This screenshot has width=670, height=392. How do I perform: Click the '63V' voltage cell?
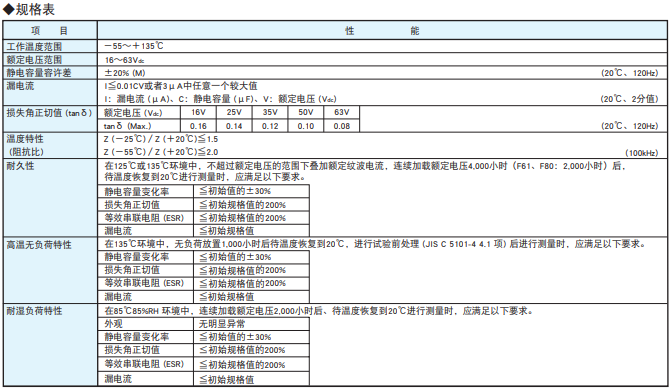342,112
